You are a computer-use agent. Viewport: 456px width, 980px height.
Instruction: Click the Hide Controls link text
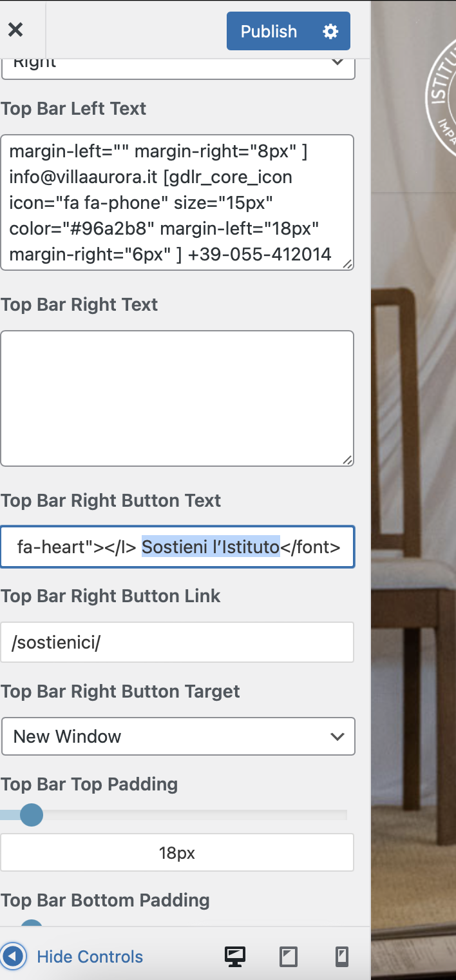tap(90, 957)
